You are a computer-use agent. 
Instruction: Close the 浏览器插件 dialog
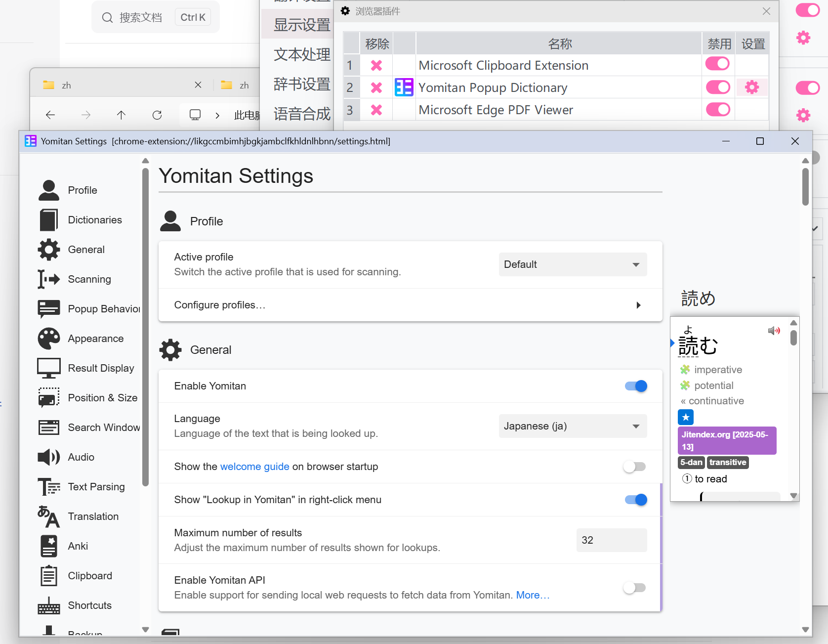[766, 11]
